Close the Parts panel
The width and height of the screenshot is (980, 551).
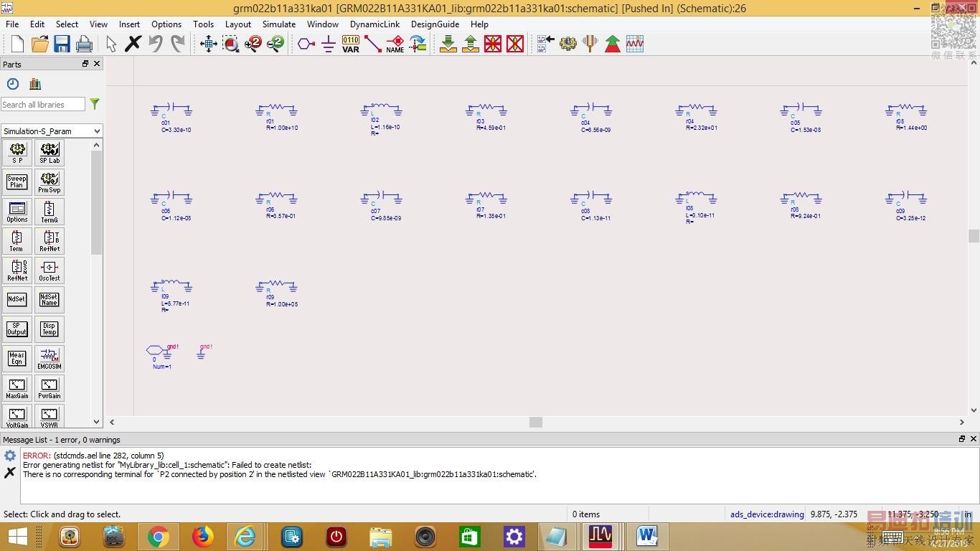97,64
